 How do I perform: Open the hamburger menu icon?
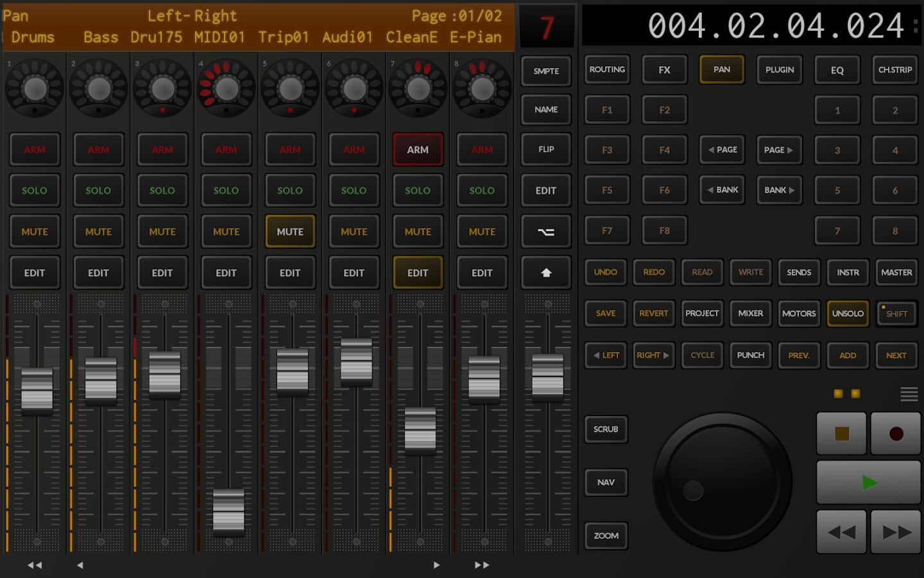909,394
